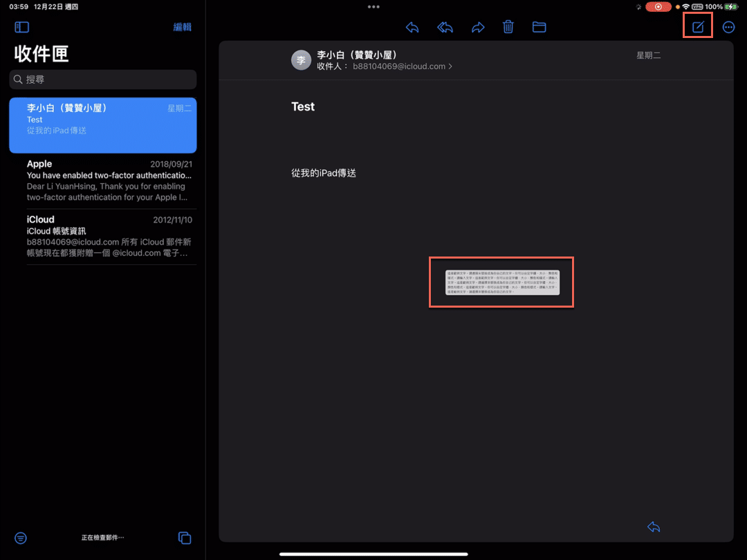The width and height of the screenshot is (747, 560).
Task: Tap the filter icon below the mail list
Action: 21,538
